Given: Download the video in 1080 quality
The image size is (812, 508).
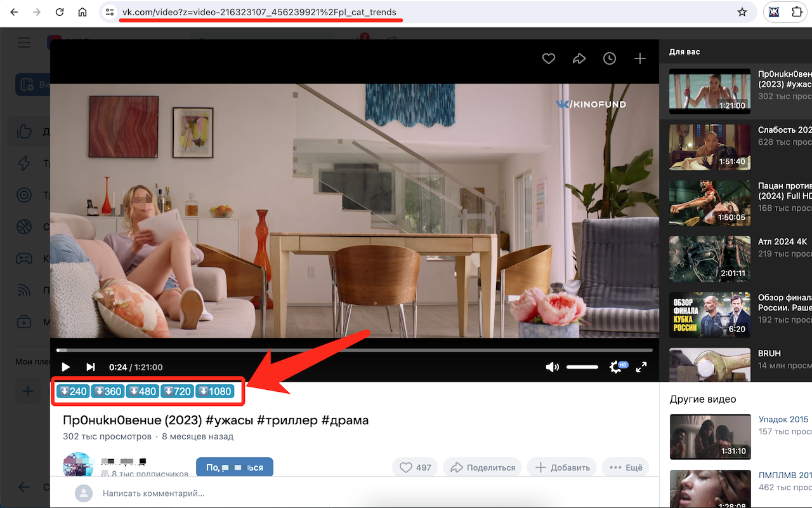Looking at the screenshot, I should pyautogui.click(x=216, y=391).
